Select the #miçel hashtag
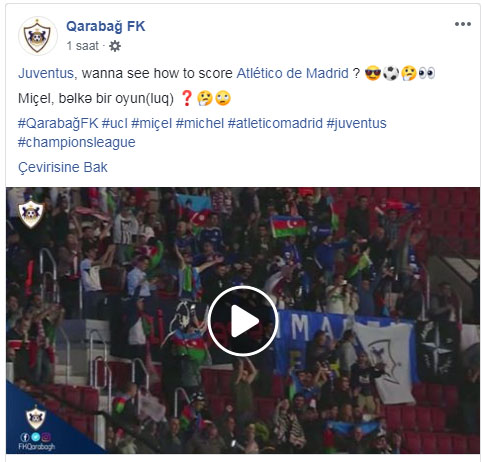The height and width of the screenshot is (462, 485). pos(152,124)
